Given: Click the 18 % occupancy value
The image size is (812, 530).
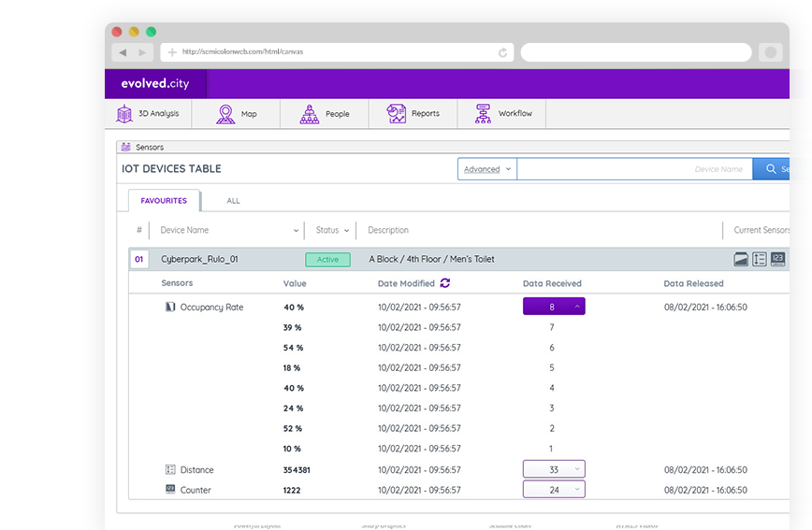Looking at the screenshot, I should 292,367.
